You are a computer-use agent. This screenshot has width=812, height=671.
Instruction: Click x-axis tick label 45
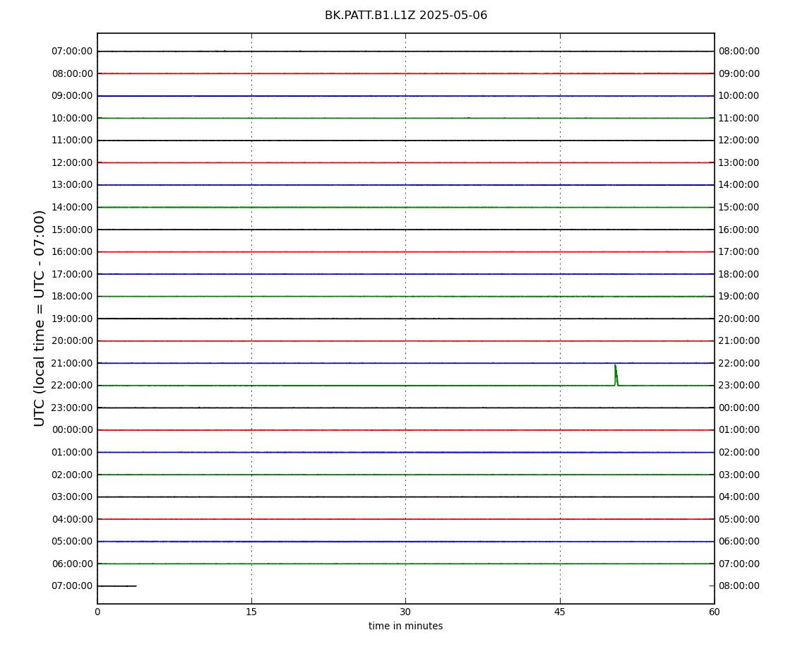click(x=560, y=612)
